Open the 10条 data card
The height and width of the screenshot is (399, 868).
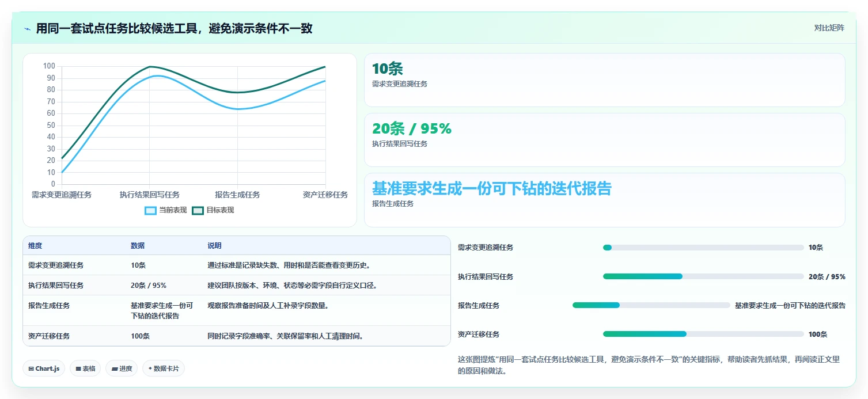(x=605, y=80)
